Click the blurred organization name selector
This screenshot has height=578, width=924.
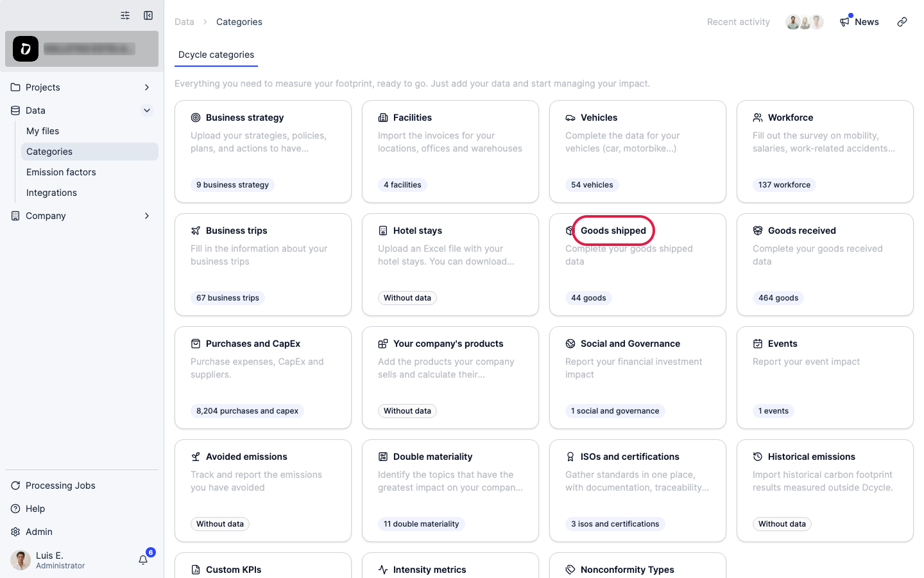(x=89, y=49)
